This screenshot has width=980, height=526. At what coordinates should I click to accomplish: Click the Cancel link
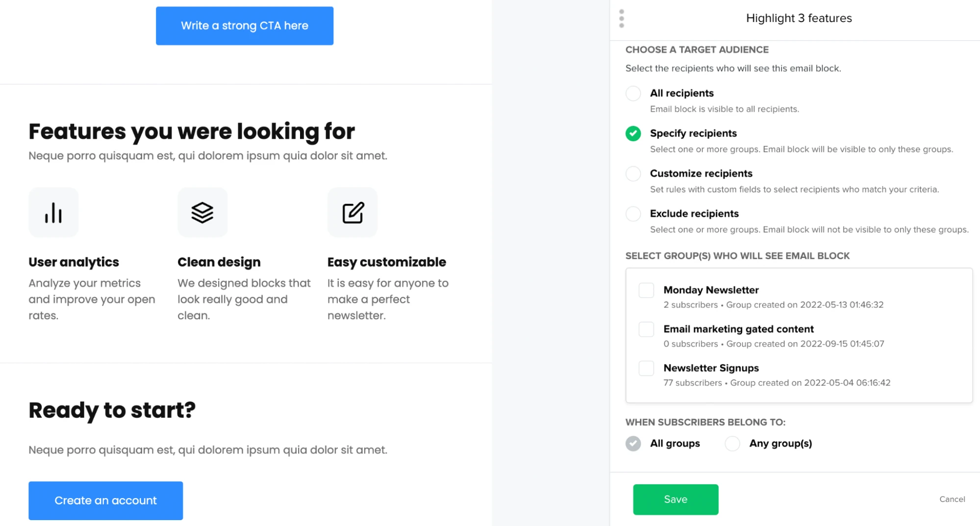(x=952, y=499)
